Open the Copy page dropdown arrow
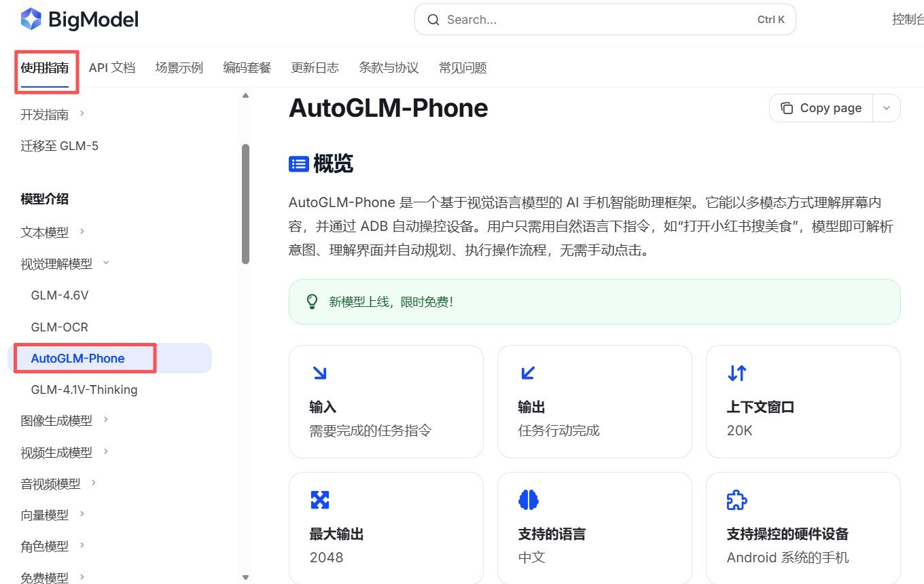Screen dimensions: 924x584 point(887,107)
